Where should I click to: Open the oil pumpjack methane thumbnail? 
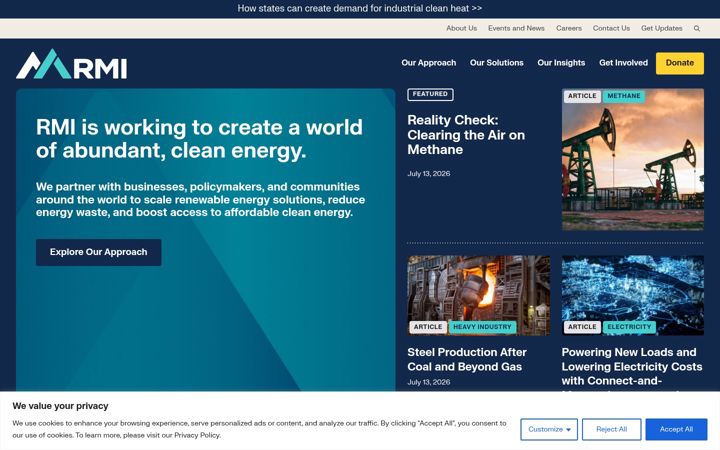click(632, 159)
